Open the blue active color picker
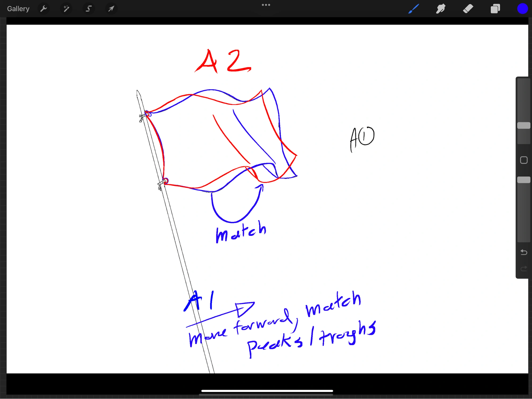532x399 pixels. pos(522,9)
